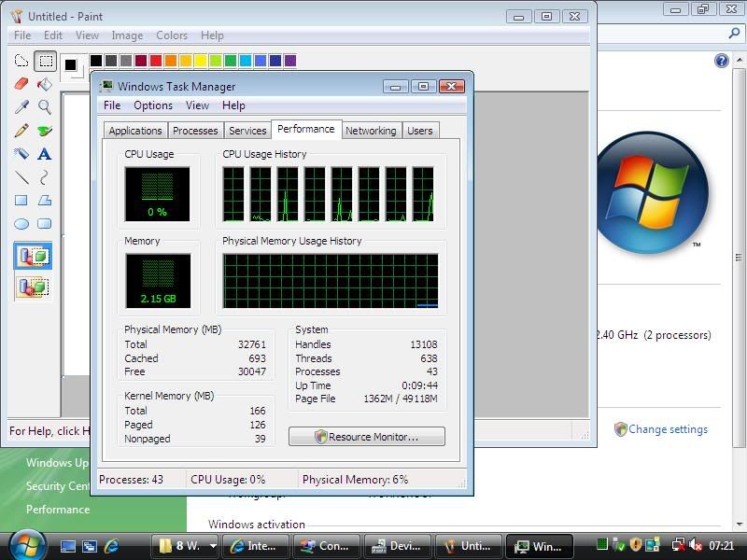Select the Magnifier tool in Paint
The width and height of the screenshot is (747, 560).
tap(45, 107)
